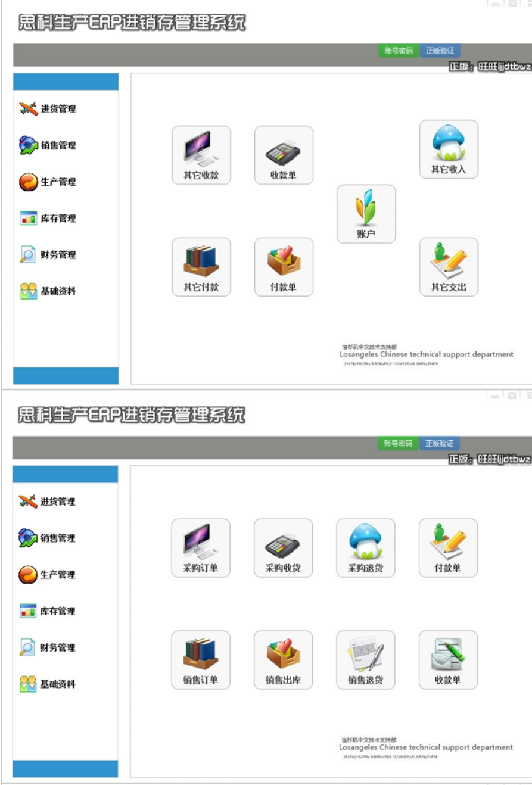Select the 其它付款 bookshelf icon

coord(201,266)
